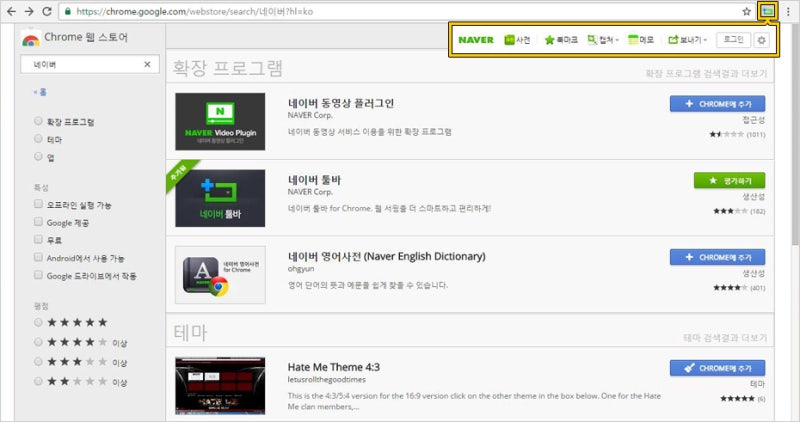Click the browser Back arrow
800x422 pixels.
(x=11, y=11)
